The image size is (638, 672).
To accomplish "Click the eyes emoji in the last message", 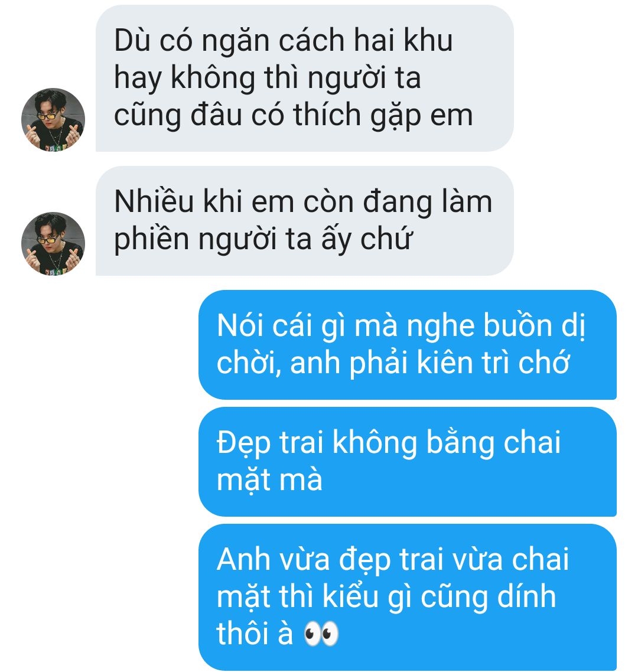I will 321,634.
